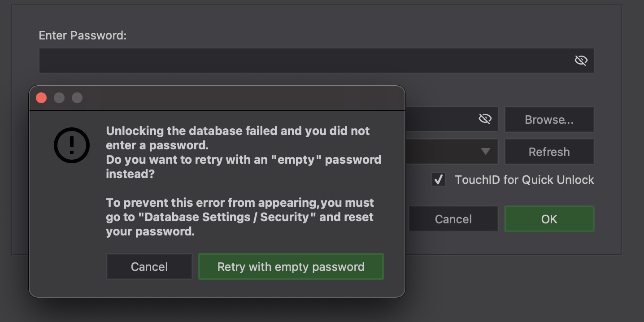The height and width of the screenshot is (322, 644).
Task: Confirm unlock by clicking OK
Action: (x=549, y=219)
